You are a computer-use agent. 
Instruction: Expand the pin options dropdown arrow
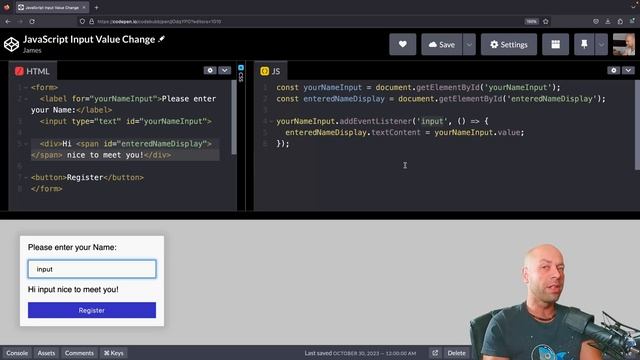coord(601,44)
